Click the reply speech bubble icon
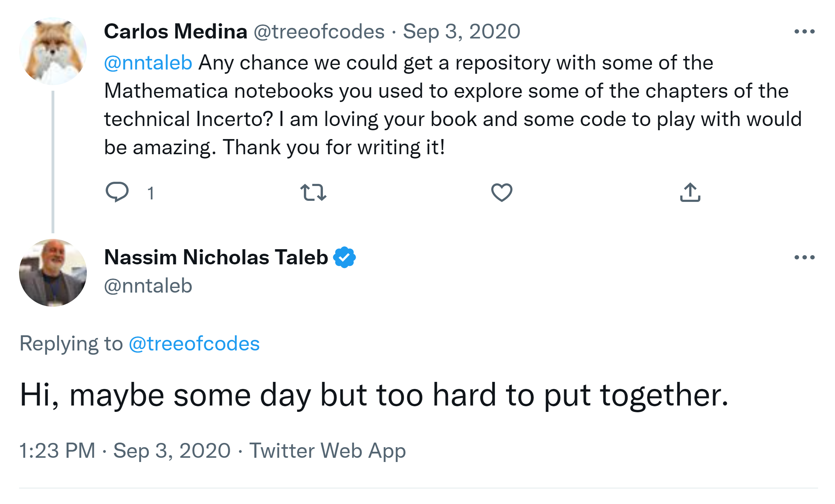Viewport: 835px width, 504px height. (117, 192)
